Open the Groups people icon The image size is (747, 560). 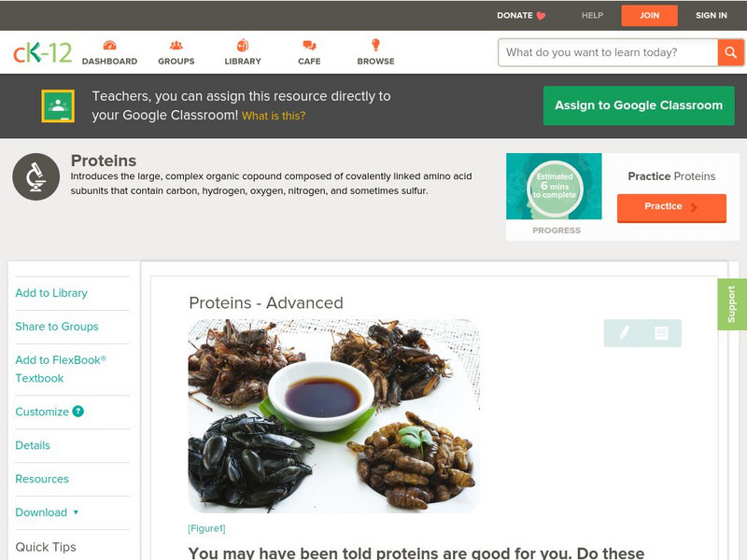(176, 45)
